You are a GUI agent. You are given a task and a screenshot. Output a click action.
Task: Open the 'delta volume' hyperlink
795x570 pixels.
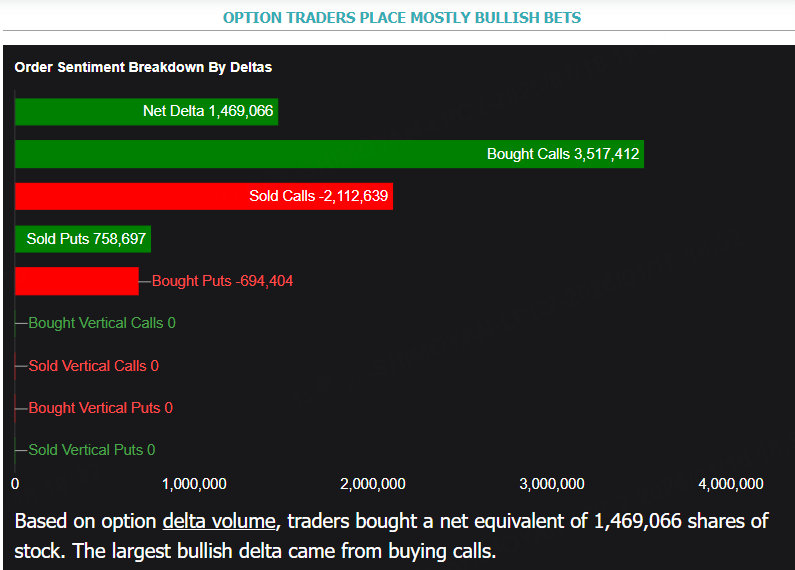(219, 521)
